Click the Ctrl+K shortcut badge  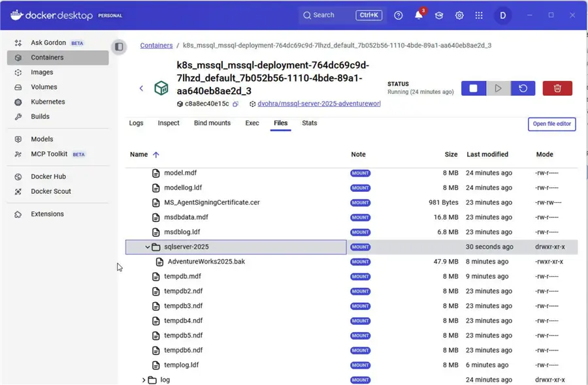pyautogui.click(x=368, y=15)
